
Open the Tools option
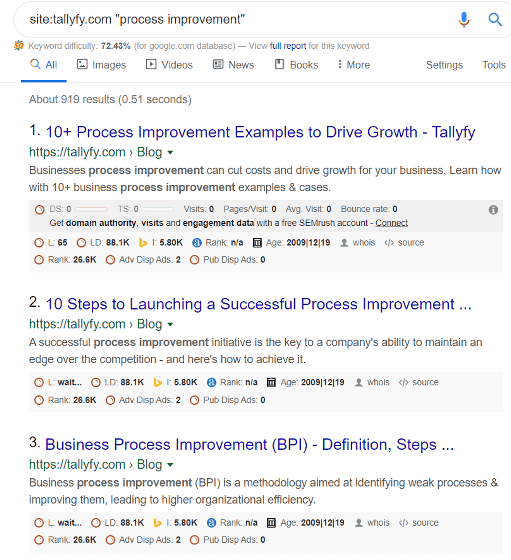[x=494, y=65]
